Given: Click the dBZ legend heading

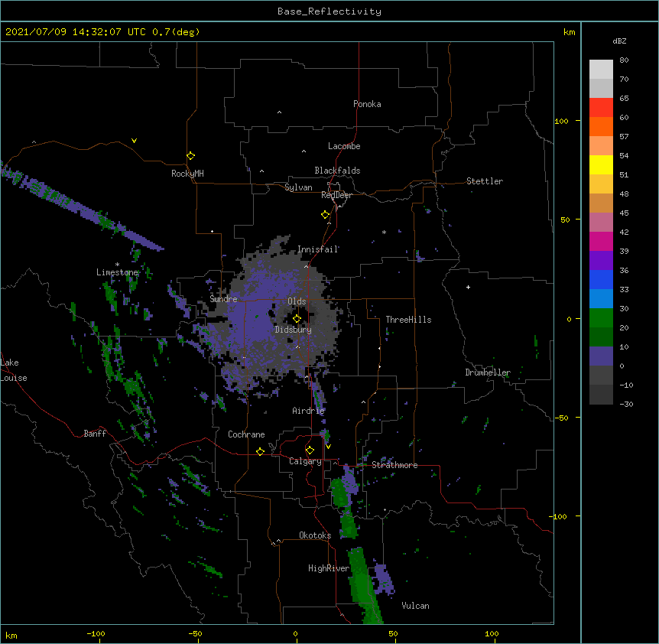Looking at the screenshot, I should click(619, 41).
